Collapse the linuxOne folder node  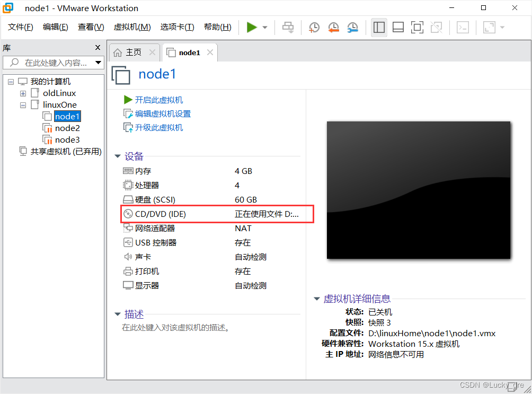pos(23,105)
